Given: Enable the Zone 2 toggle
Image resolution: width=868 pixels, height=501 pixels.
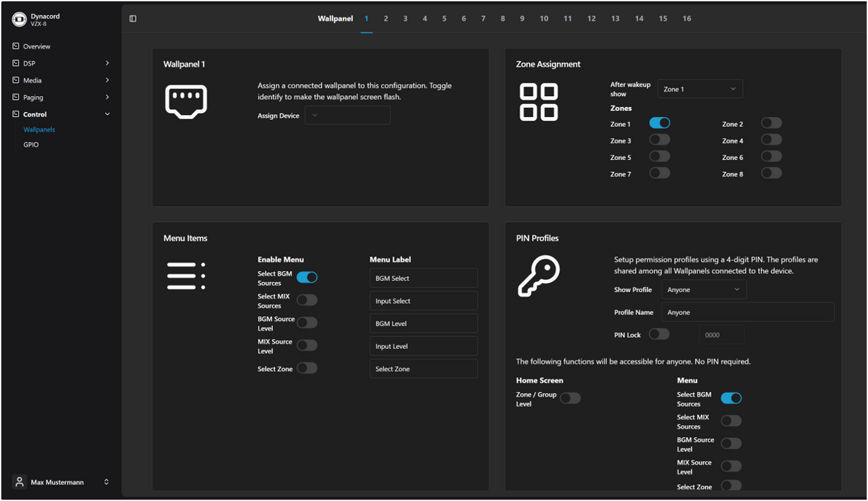Looking at the screenshot, I should point(771,124).
